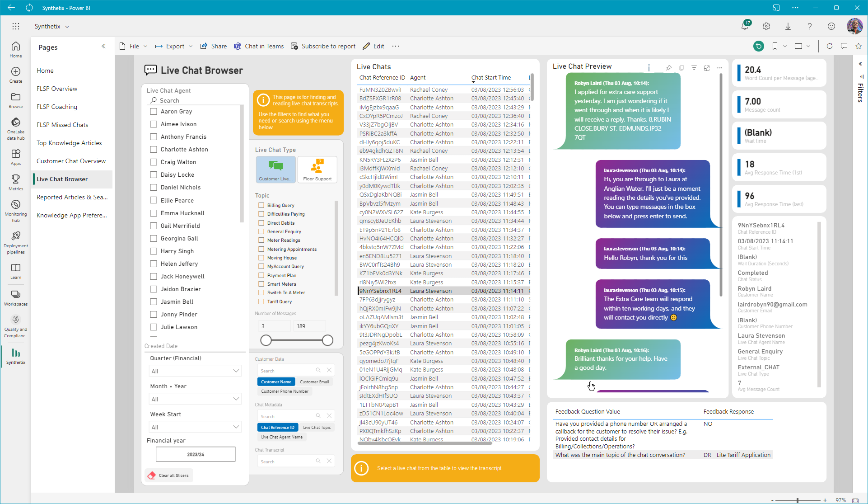Open the notifications bell icon

pyautogui.click(x=745, y=26)
